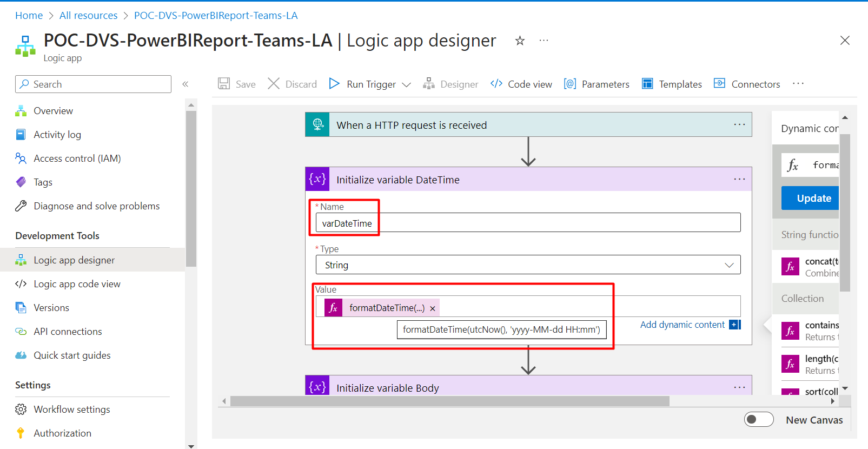The width and height of the screenshot is (868, 449).
Task: Click the expression fx input box
Action: click(x=810, y=165)
